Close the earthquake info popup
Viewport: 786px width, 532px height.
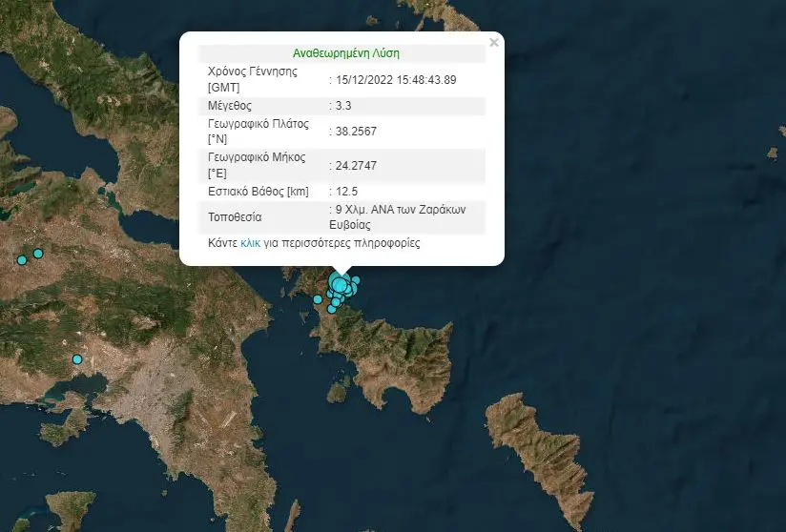493,43
